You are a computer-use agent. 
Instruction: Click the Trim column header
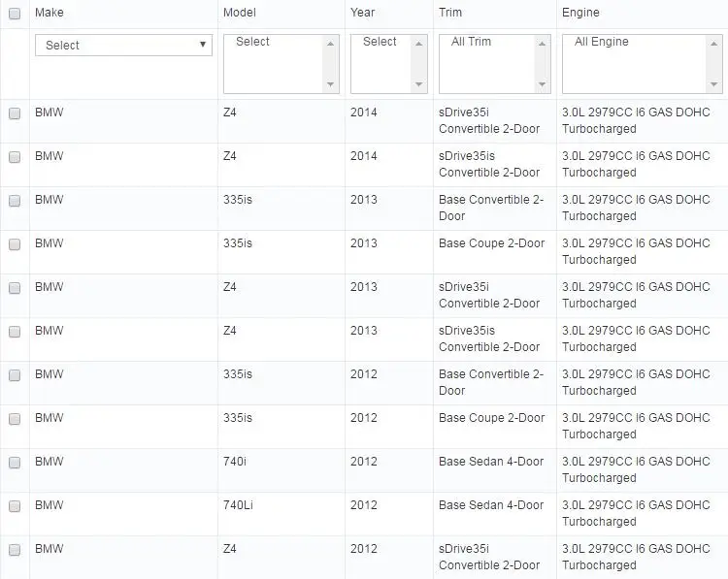click(450, 13)
